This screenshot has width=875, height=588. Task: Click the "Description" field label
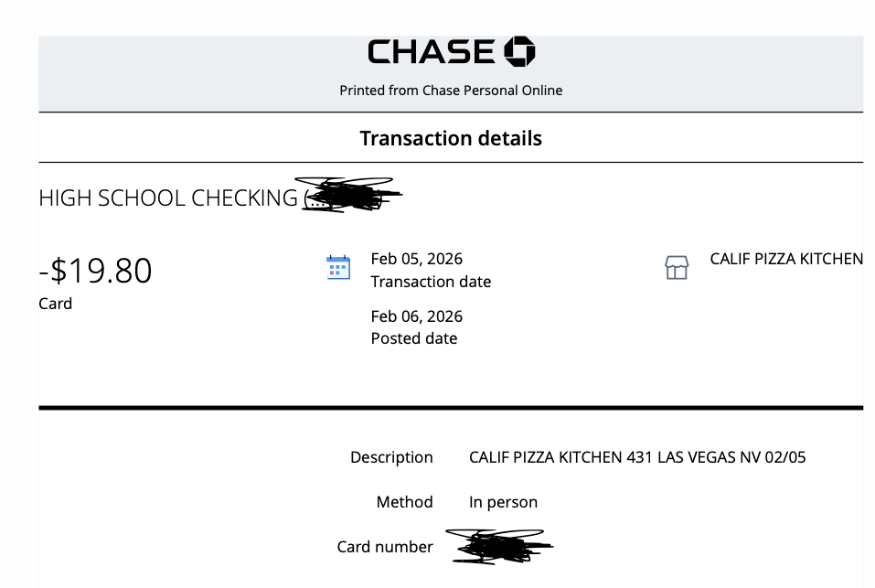pos(391,457)
